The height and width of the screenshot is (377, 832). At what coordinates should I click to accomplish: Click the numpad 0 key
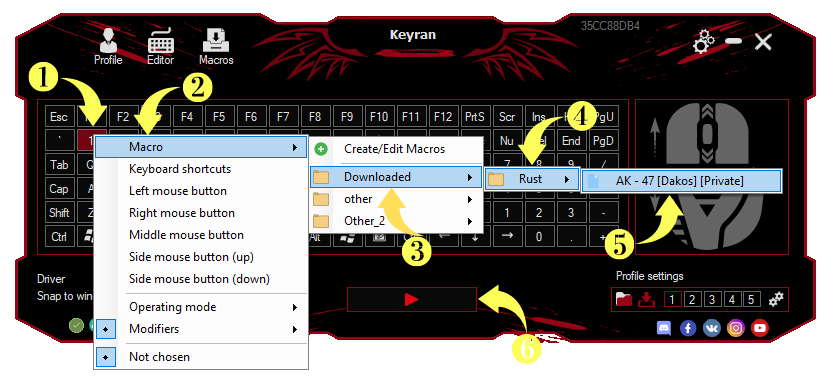tap(539, 237)
